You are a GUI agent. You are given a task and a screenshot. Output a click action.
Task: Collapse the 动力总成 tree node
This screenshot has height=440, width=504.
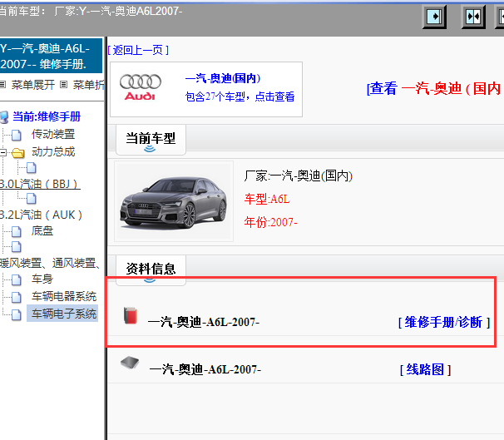2,152
